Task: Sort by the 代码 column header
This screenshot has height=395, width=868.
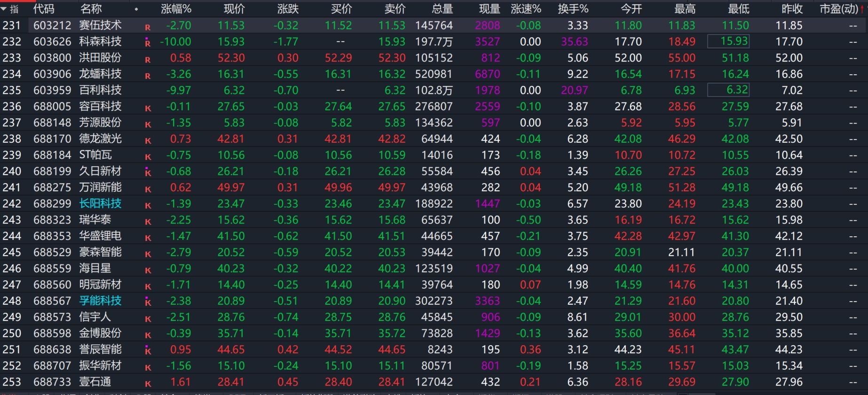Action: pos(44,9)
